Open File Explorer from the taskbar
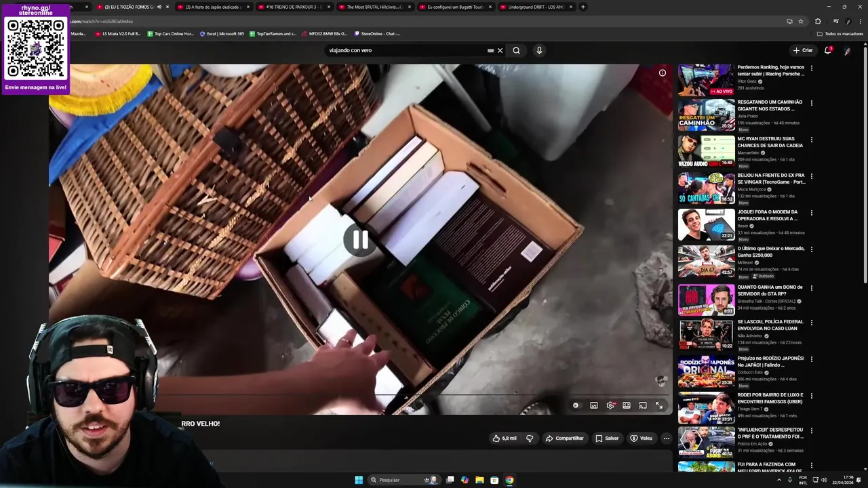The image size is (868, 488). [479, 480]
